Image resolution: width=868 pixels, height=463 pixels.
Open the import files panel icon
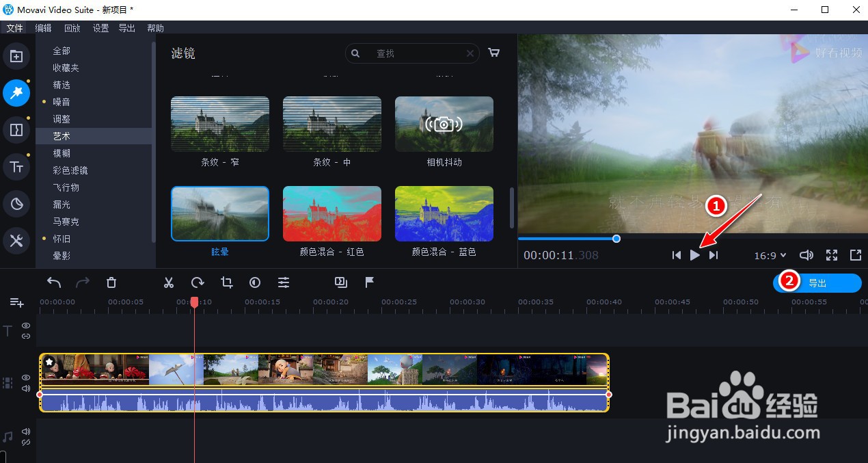pyautogui.click(x=16, y=56)
